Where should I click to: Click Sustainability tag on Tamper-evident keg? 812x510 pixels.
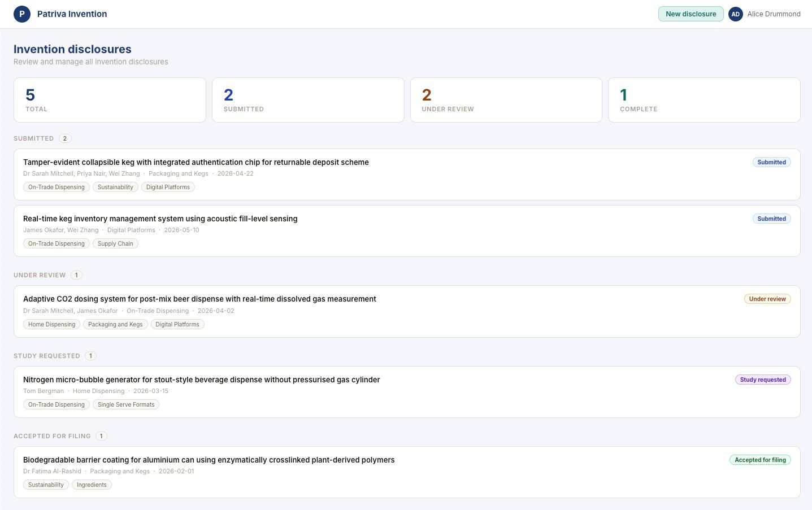(x=115, y=187)
